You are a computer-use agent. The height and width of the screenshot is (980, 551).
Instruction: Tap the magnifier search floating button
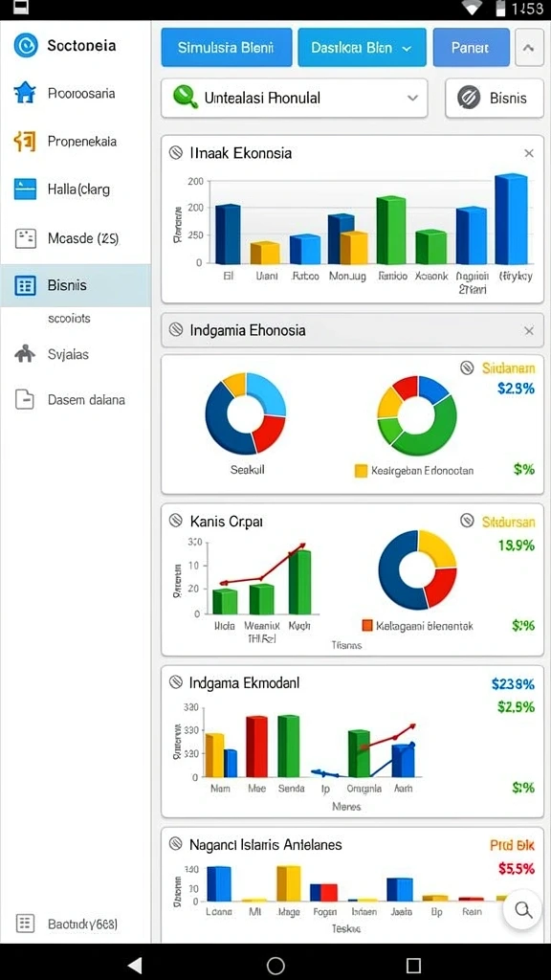(522, 909)
